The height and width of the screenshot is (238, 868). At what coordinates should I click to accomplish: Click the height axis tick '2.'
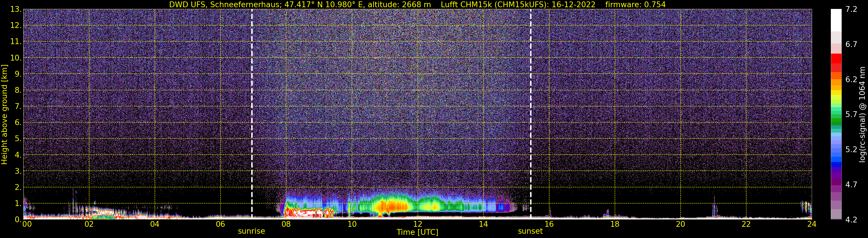point(18,187)
